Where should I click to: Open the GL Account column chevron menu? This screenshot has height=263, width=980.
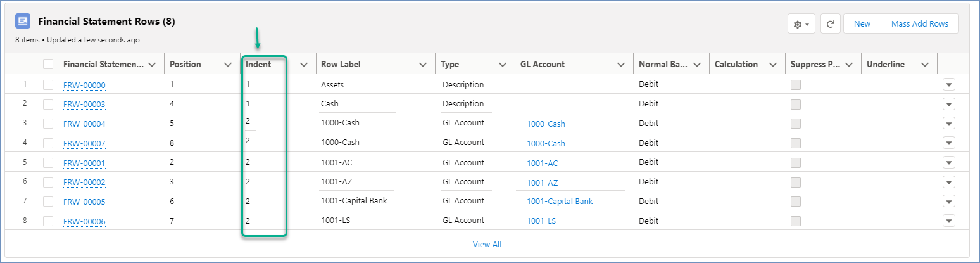pyautogui.click(x=620, y=65)
